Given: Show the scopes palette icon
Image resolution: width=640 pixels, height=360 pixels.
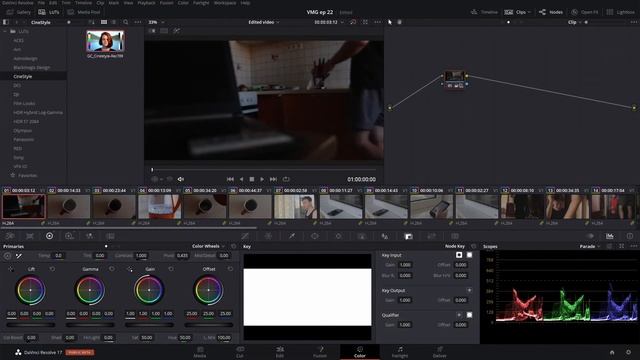Looking at the screenshot, I should (609, 236).
